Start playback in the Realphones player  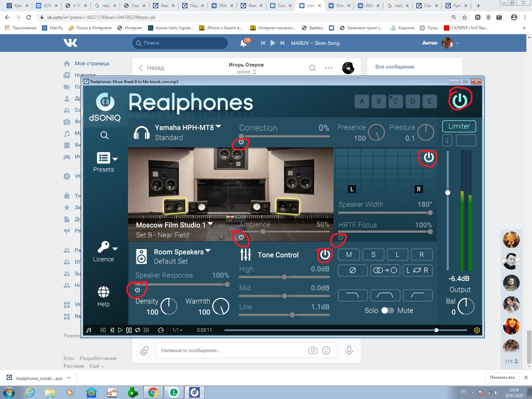120,330
